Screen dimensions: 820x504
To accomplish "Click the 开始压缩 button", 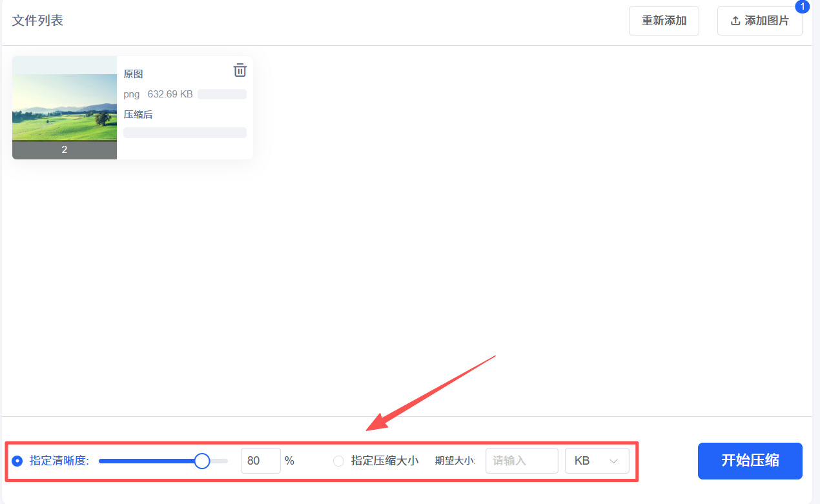I will pyautogui.click(x=750, y=461).
